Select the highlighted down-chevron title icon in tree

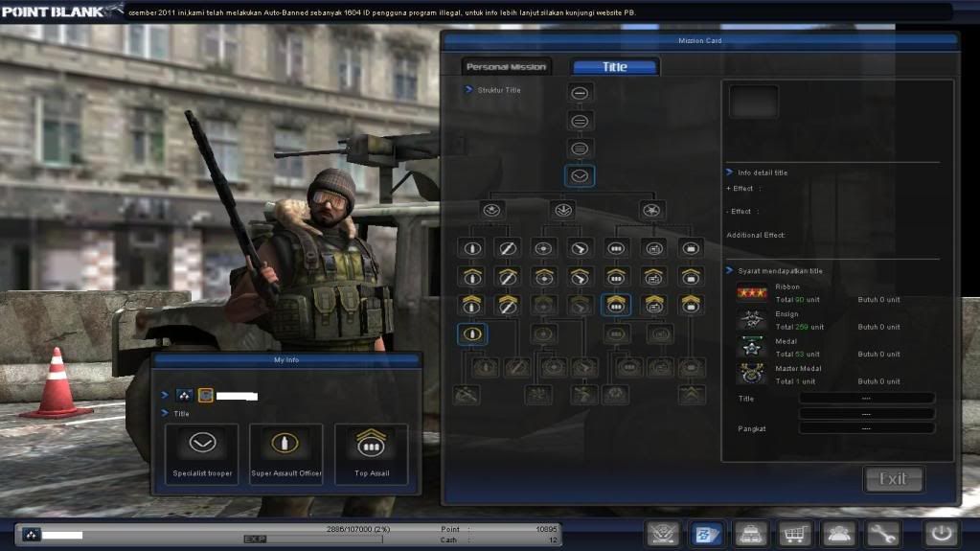(580, 175)
